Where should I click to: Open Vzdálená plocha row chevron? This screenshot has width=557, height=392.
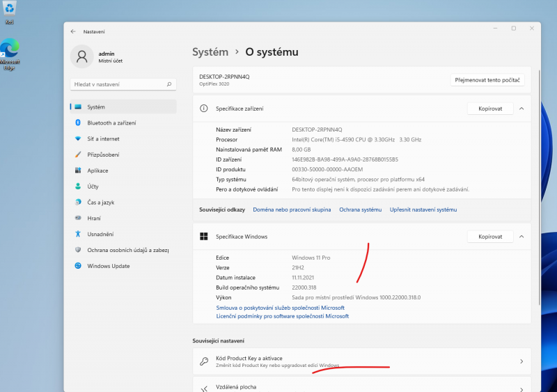(x=521, y=389)
